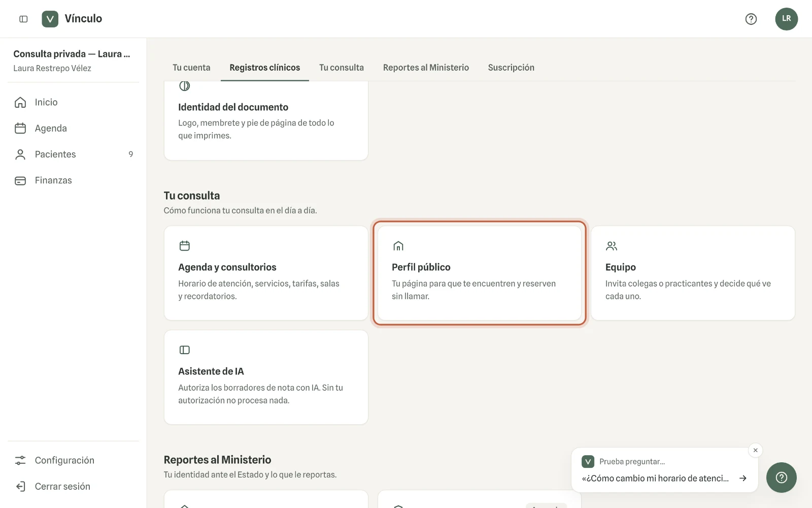Click the Tu consulta section heading
The height and width of the screenshot is (508, 812).
coord(192,196)
